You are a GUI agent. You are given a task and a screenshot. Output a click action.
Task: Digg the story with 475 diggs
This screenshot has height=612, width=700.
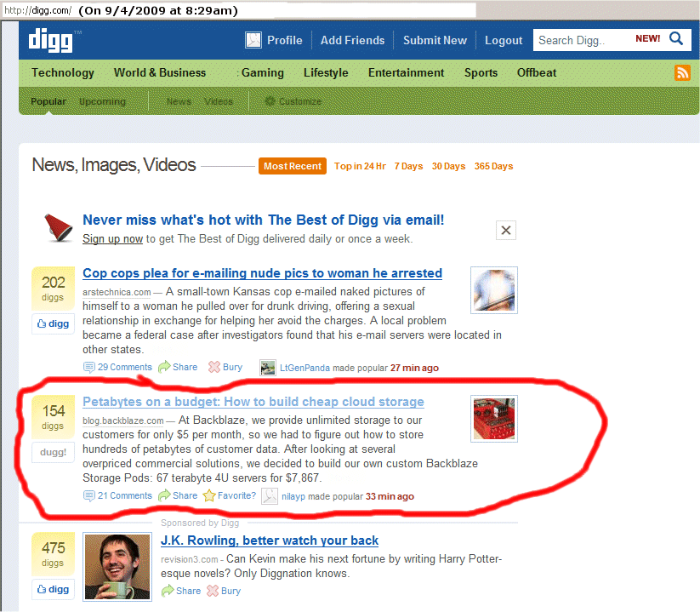(53, 589)
